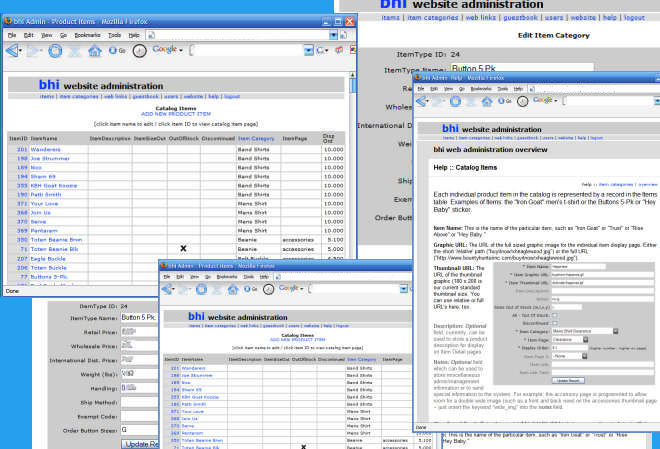Click Reload icon in top-left Product Items window
Viewport: 660px width, 449px height.
coord(55,51)
